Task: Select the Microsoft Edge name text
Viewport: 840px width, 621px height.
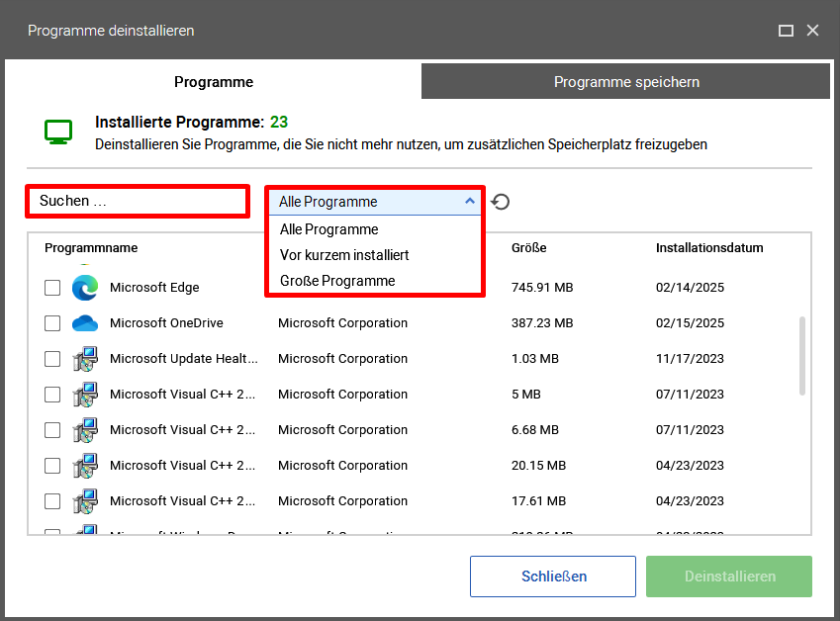Action: click(x=154, y=288)
